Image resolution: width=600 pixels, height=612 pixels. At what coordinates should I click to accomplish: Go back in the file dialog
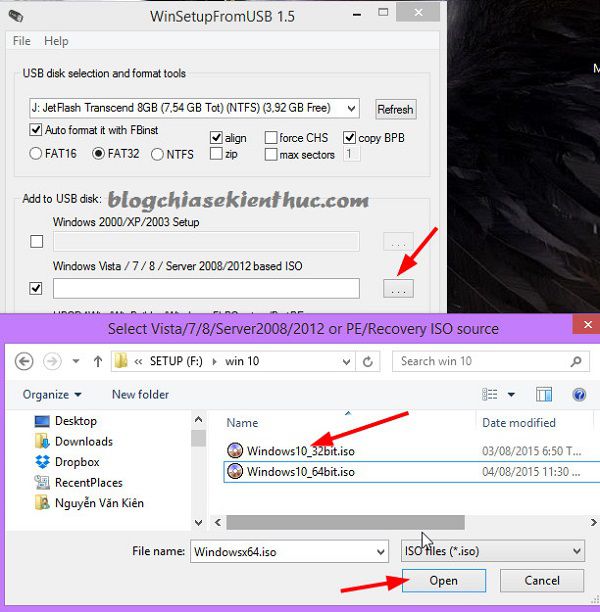pyautogui.click(x=24, y=361)
